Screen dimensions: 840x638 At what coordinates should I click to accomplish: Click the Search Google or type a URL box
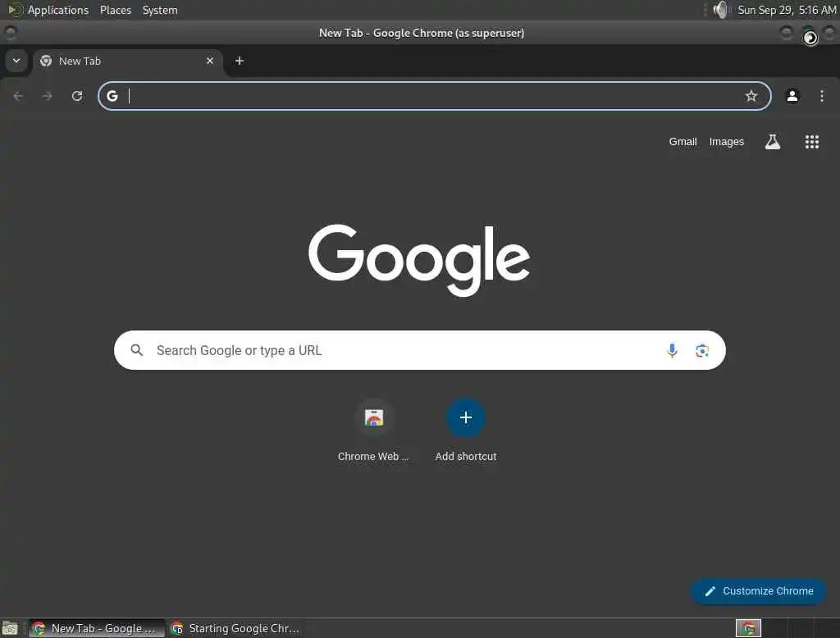(x=419, y=350)
